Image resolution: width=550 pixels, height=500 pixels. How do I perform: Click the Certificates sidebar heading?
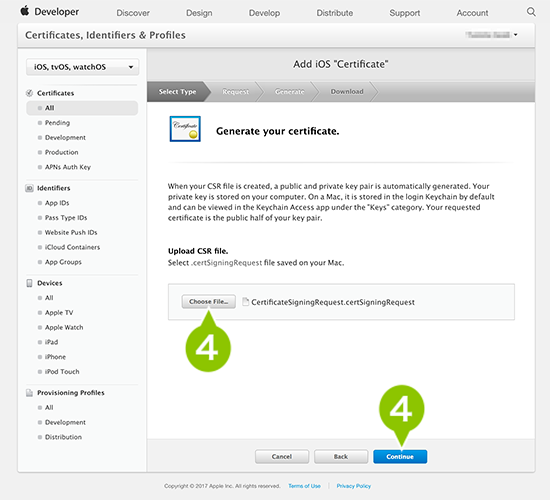pos(55,93)
